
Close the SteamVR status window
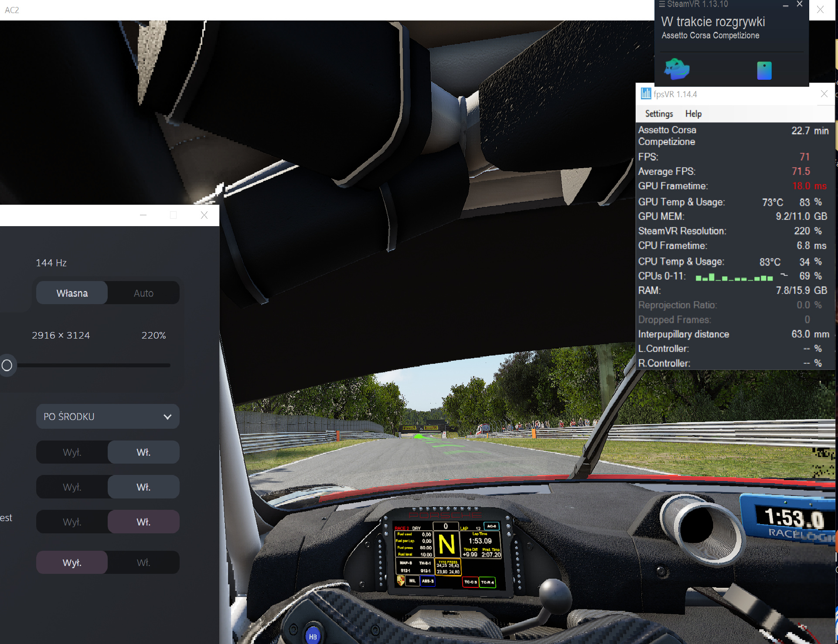click(x=800, y=4)
